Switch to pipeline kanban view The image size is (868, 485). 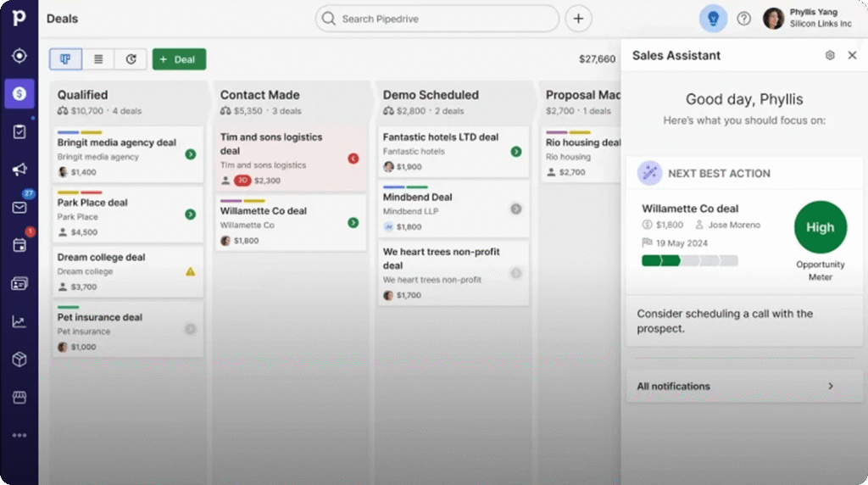click(65, 59)
